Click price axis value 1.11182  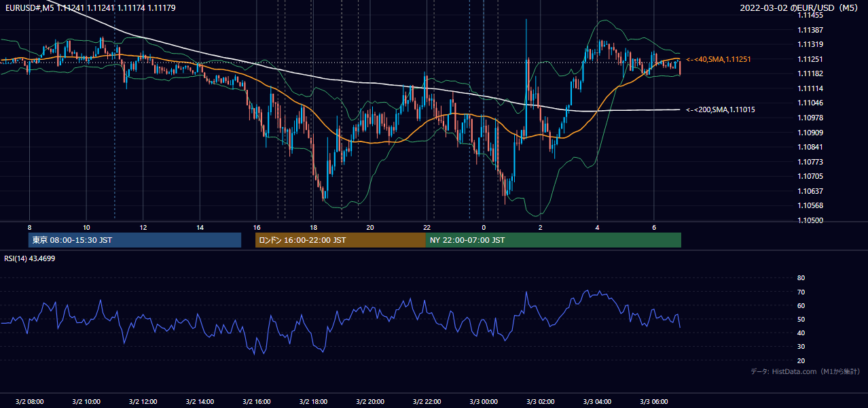(x=810, y=73)
